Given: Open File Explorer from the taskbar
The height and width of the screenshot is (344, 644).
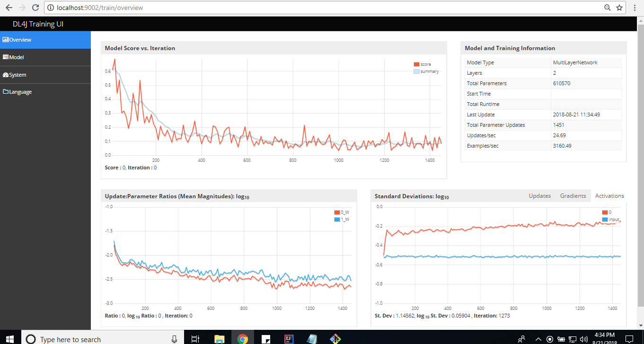Looking at the screenshot, I should coord(219,339).
